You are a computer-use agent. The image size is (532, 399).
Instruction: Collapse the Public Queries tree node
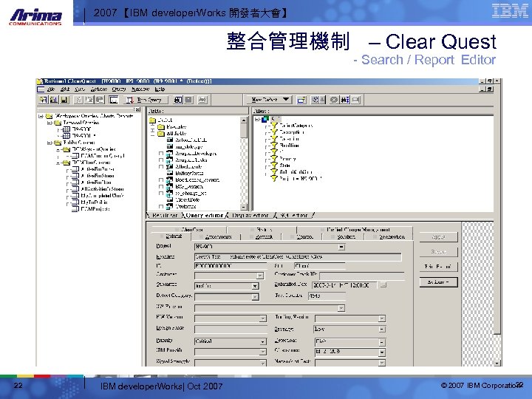[50, 143]
